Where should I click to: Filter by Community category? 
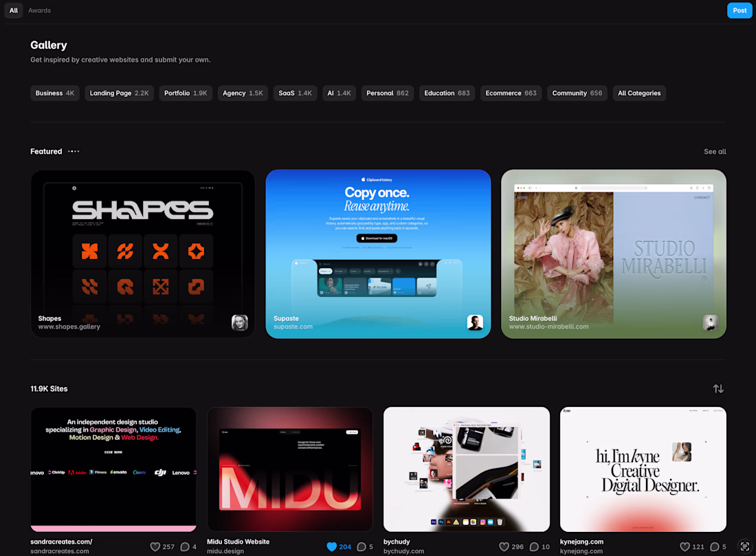577,93
